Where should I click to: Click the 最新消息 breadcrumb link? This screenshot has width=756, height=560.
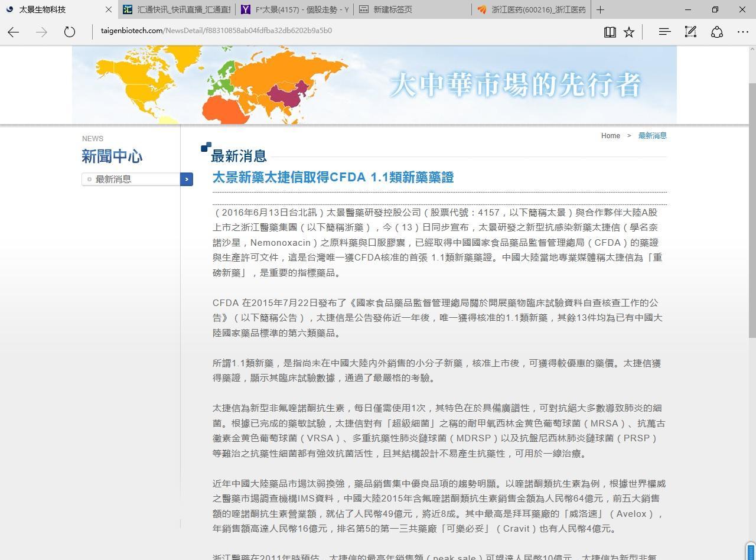(x=652, y=136)
